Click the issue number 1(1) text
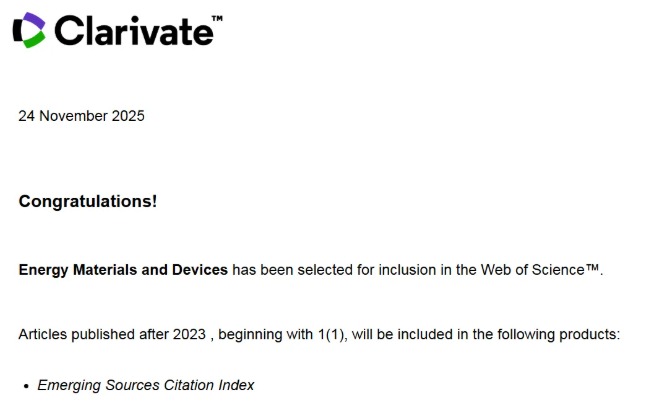The width and height of the screenshot is (647, 407). [333, 334]
